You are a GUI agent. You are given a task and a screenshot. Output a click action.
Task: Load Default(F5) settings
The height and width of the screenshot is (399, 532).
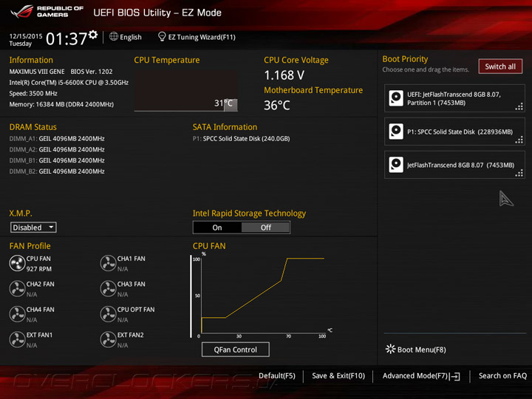(277, 376)
